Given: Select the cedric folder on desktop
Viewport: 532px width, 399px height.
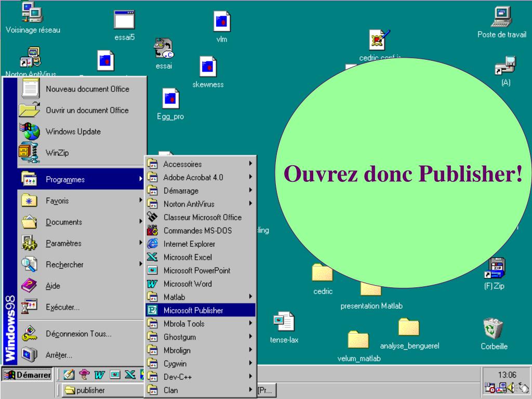Looking at the screenshot, I should (x=323, y=279).
